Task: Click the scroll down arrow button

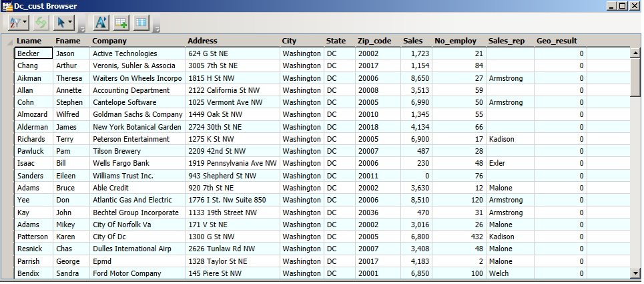Action: 635,273
